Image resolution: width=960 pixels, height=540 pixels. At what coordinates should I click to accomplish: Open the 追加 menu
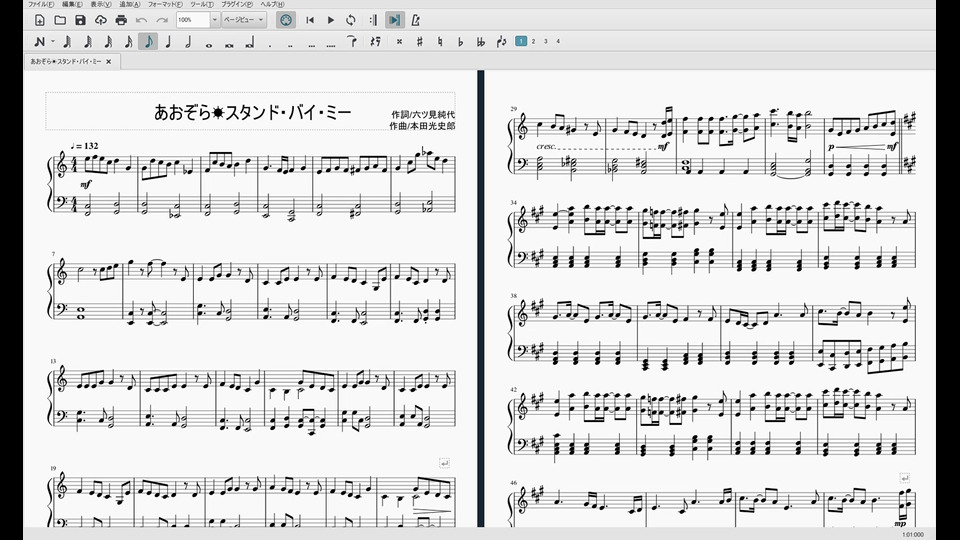pyautogui.click(x=129, y=4)
